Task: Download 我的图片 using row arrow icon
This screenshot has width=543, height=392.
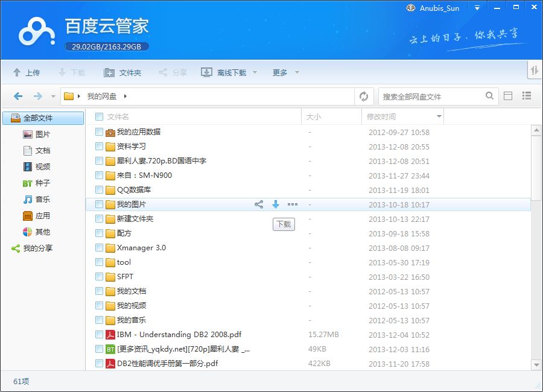Action: point(276,204)
